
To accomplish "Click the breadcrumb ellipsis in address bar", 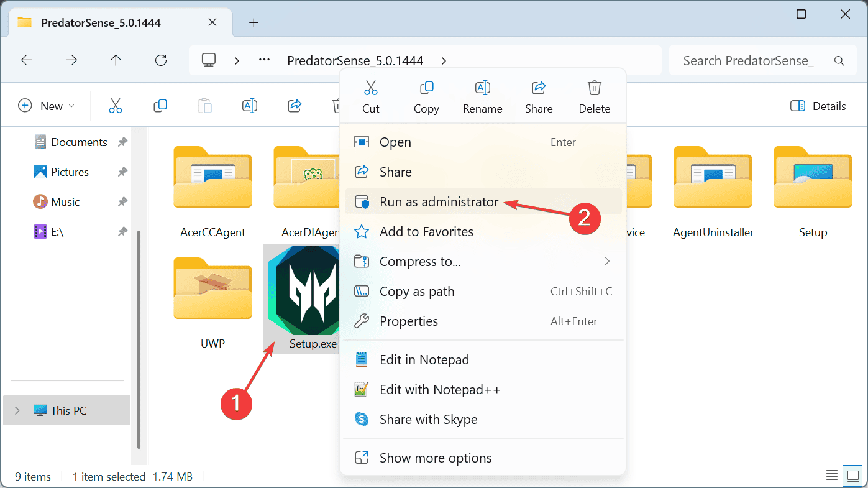I will coord(264,60).
